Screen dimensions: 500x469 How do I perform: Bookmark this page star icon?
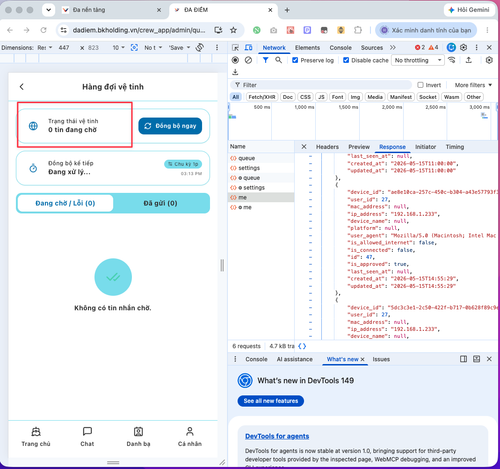[x=233, y=30]
